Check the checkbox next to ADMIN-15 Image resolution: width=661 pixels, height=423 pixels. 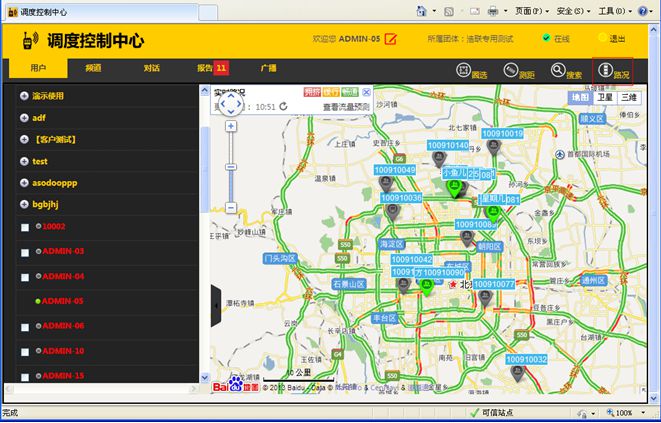click(x=25, y=377)
